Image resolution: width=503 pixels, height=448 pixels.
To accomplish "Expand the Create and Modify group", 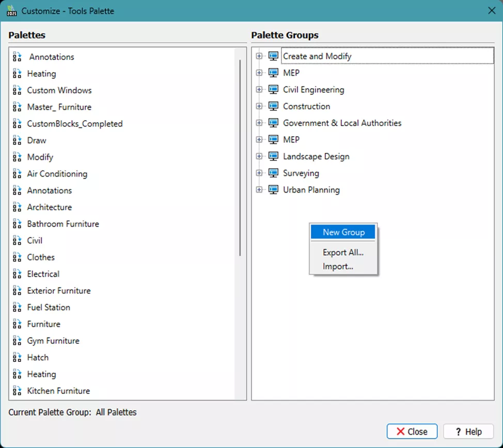I will pos(259,56).
